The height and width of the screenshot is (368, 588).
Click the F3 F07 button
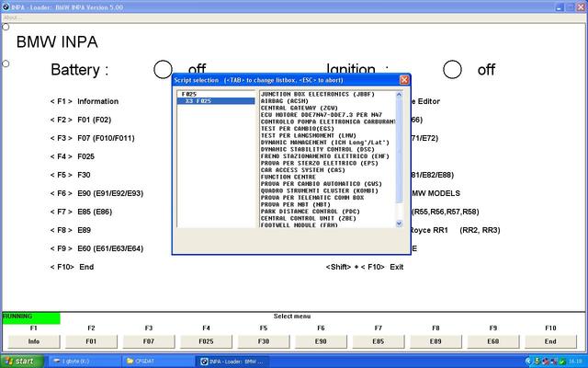149,341
